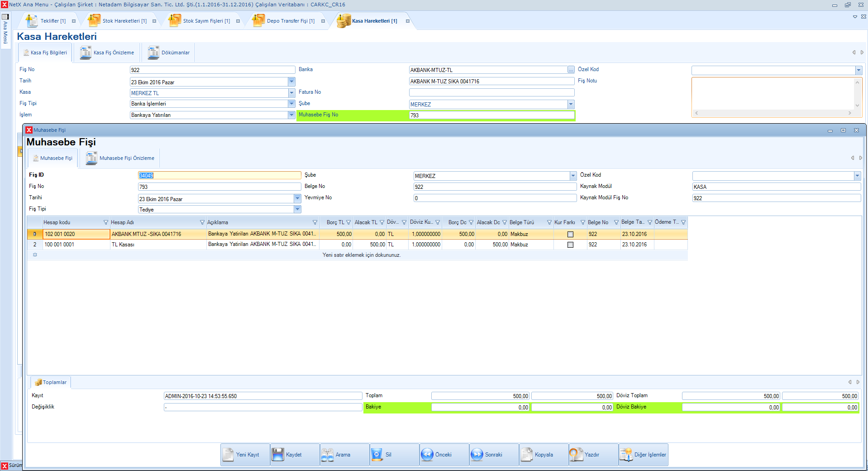Click the Arama binoculars search icon

[327, 454]
